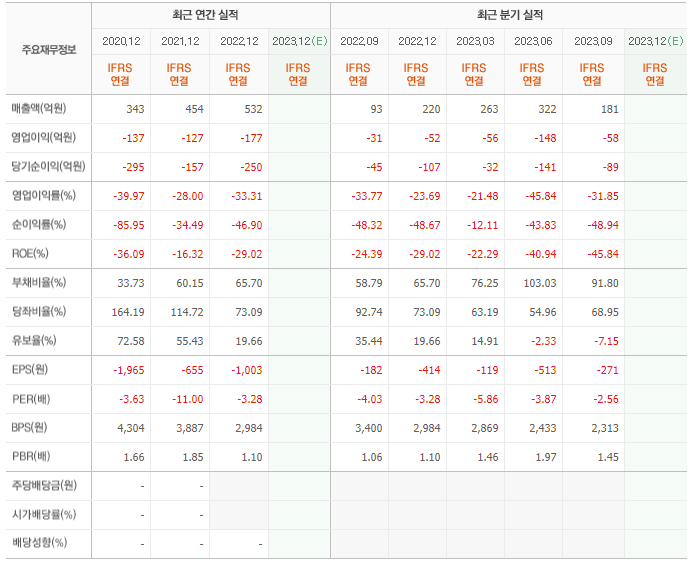This screenshot has width=693, height=562.
Task: Click the quick ratio value 164.19
Action: tap(128, 312)
